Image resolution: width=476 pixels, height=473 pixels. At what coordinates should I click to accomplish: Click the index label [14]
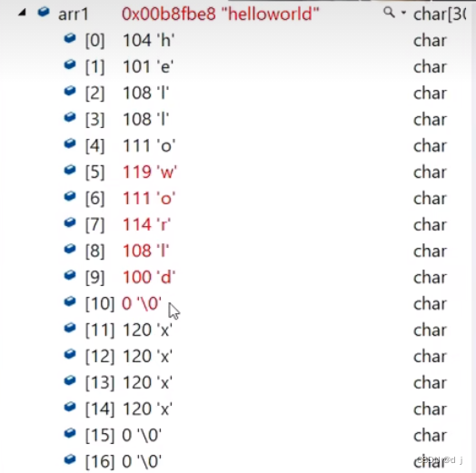click(x=100, y=409)
